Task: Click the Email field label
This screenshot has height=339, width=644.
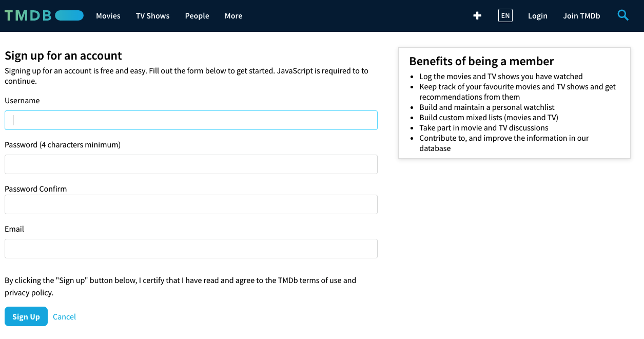Action: 14,229
